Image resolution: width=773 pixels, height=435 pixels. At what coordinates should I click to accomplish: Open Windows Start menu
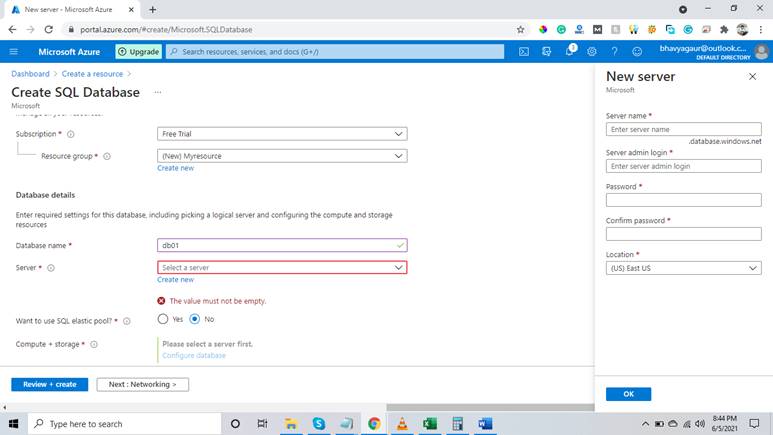point(13,424)
